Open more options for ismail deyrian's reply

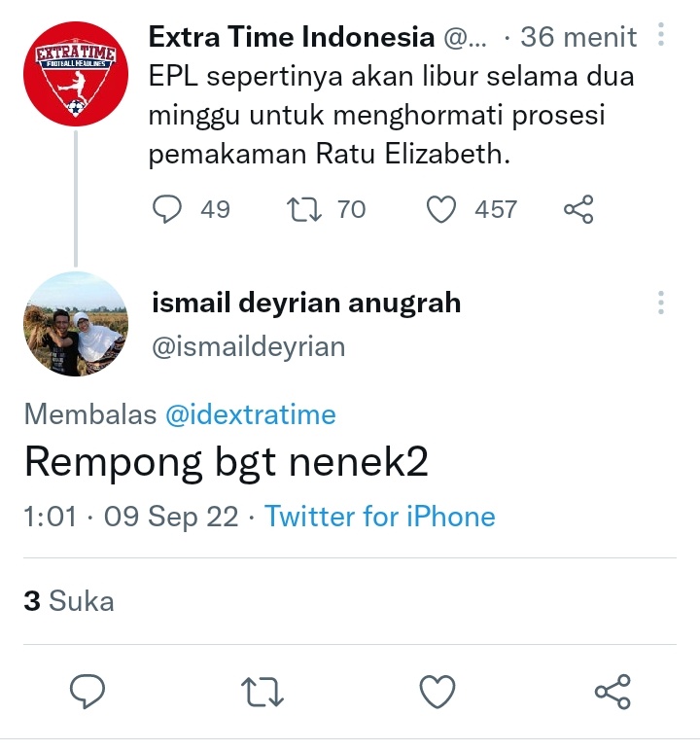(661, 303)
